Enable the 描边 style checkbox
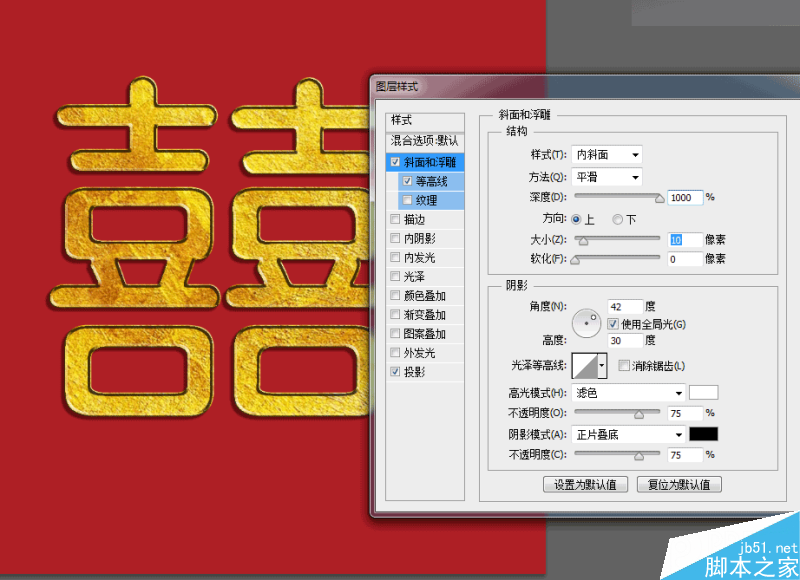The height and width of the screenshot is (580, 800). tap(395, 219)
